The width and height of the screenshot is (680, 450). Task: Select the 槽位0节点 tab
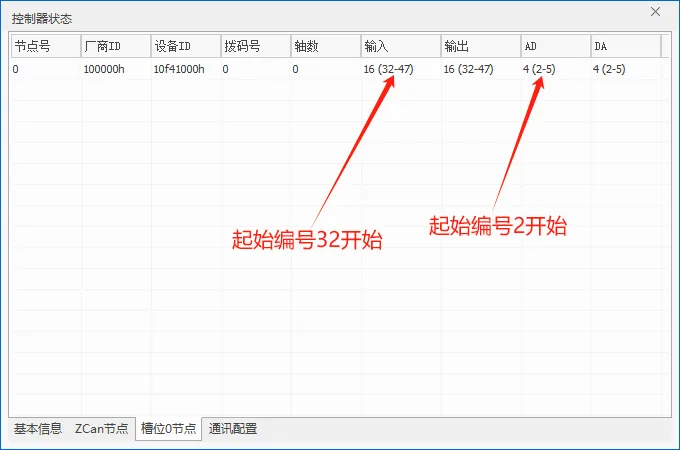coord(168,429)
